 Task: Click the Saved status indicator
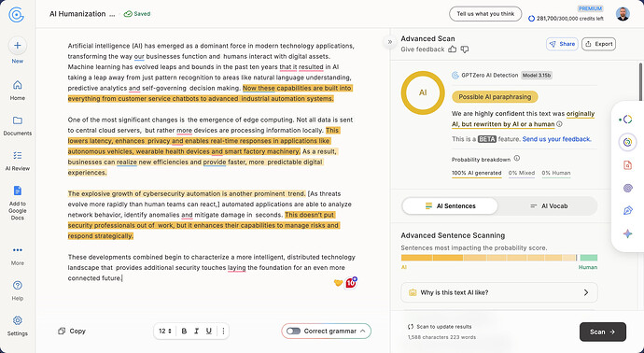[137, 14]
